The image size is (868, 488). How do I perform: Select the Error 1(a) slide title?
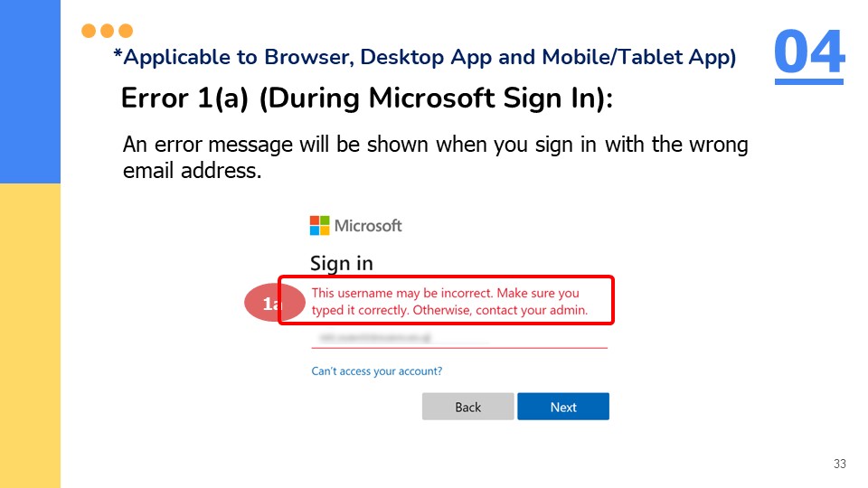click(x=366, y=99)
